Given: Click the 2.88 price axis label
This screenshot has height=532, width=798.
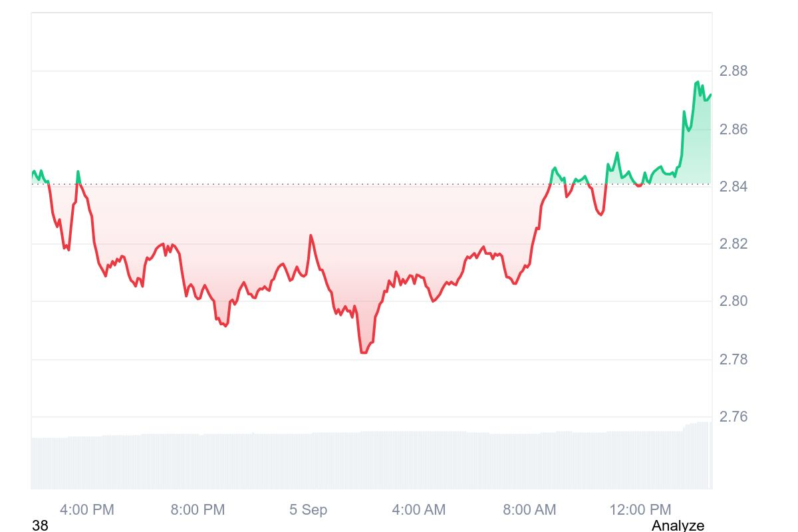Looking at the screenshot, I should pos(733,70).
